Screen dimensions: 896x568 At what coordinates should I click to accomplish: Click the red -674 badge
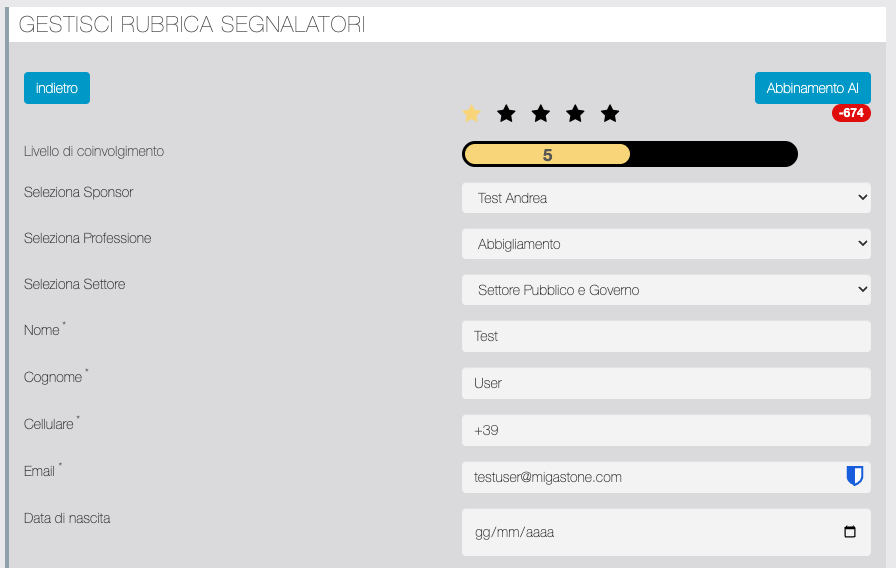[851, 113]
